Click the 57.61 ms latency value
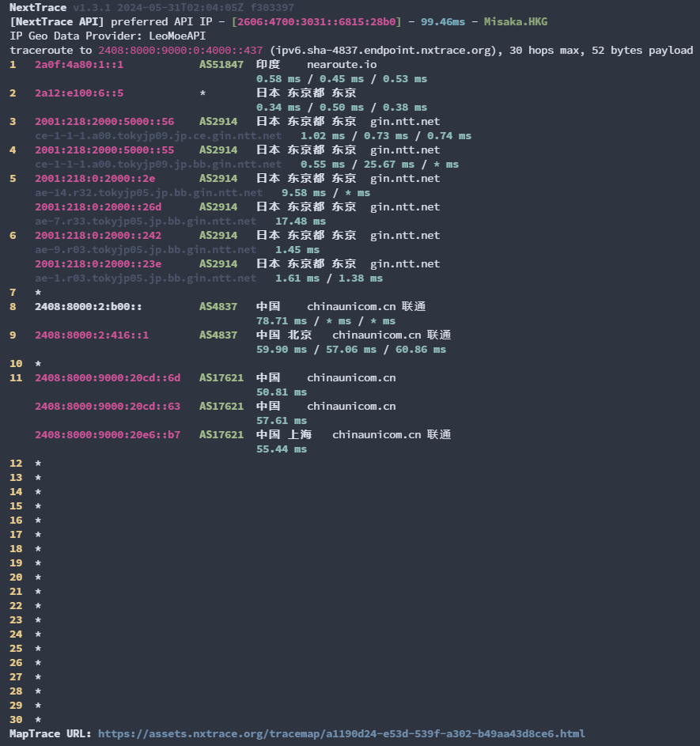This screenshot has width=700, height=746. [282, 421]
